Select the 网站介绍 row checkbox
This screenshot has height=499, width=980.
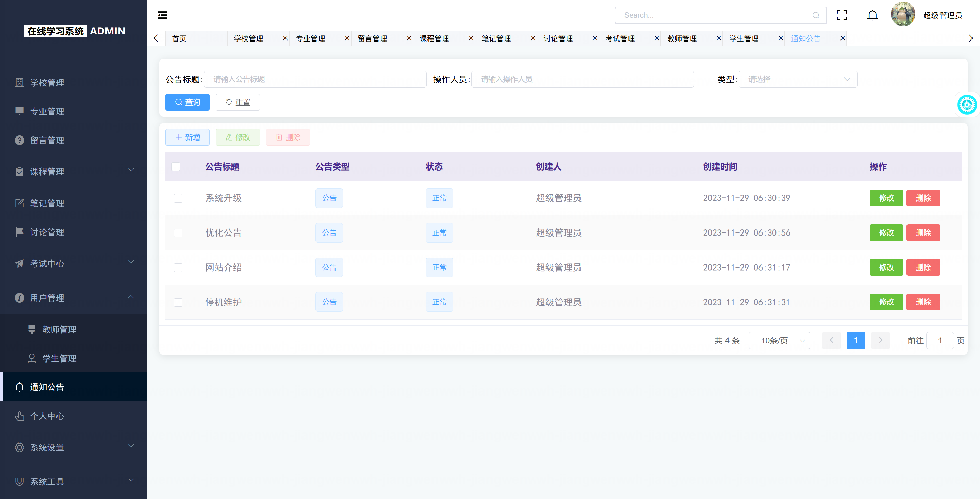coord(178,268)
